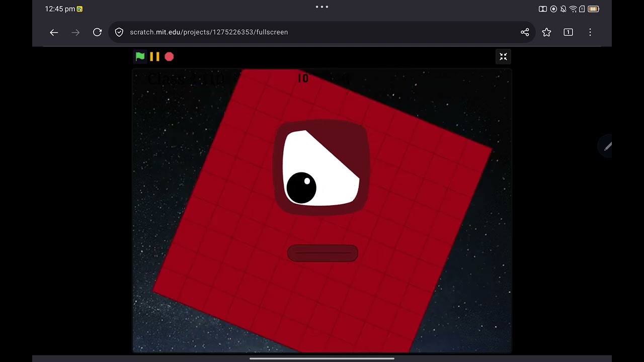Click the red character's eye
This screenshot has height=362, width=644.
(x=321, y=168)
